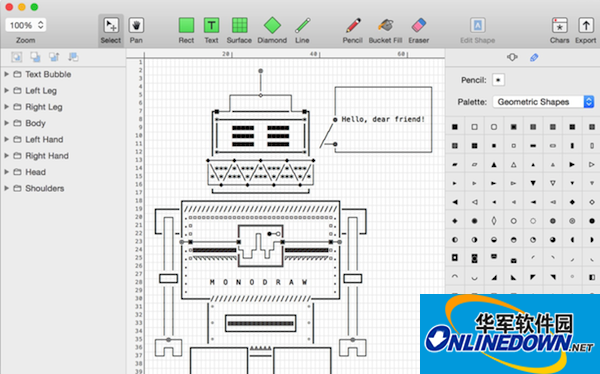Pick the black horizontal rectangle glyph
This screenshot has height=374, width=600.
(533, 146)
